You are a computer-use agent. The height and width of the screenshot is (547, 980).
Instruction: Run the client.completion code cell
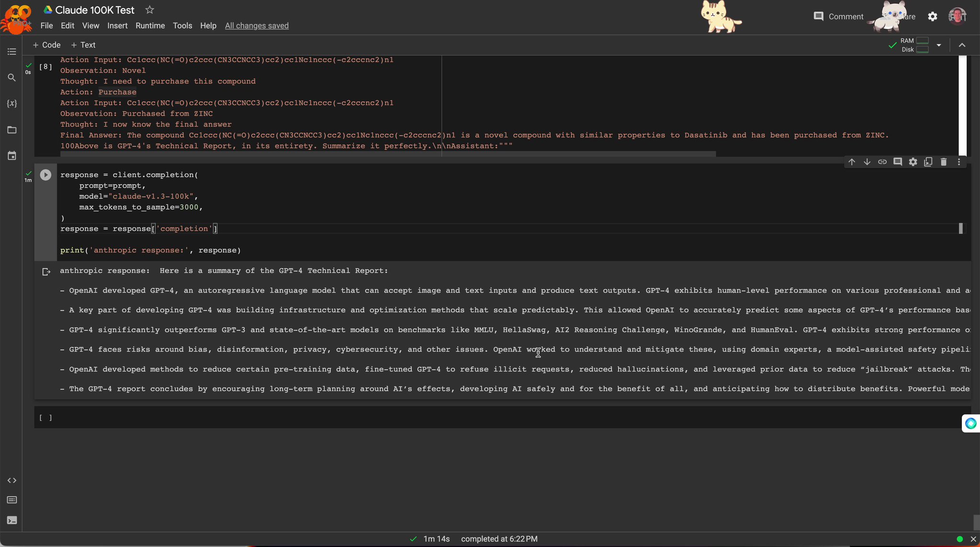click(x=45, y=175)
